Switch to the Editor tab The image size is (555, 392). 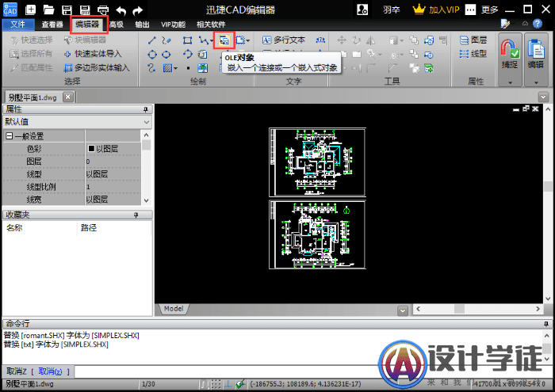87,24
